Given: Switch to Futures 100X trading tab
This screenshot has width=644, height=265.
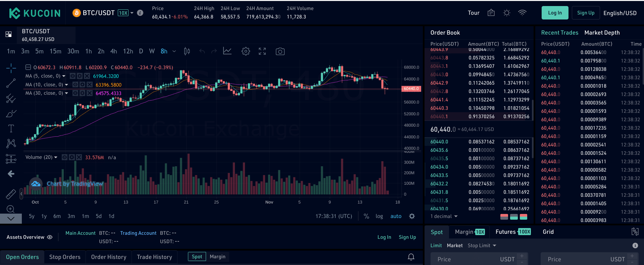Looking at the screenshot, I should (x=513, y=232).
